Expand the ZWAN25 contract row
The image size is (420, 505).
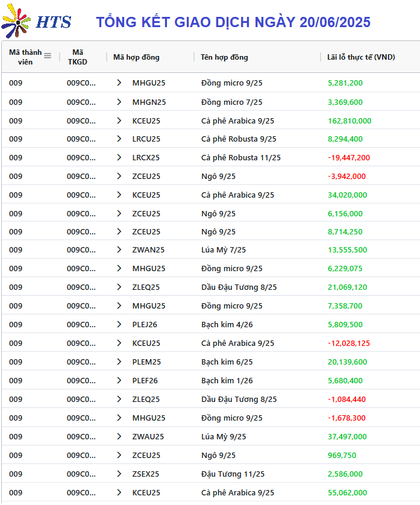119,249
